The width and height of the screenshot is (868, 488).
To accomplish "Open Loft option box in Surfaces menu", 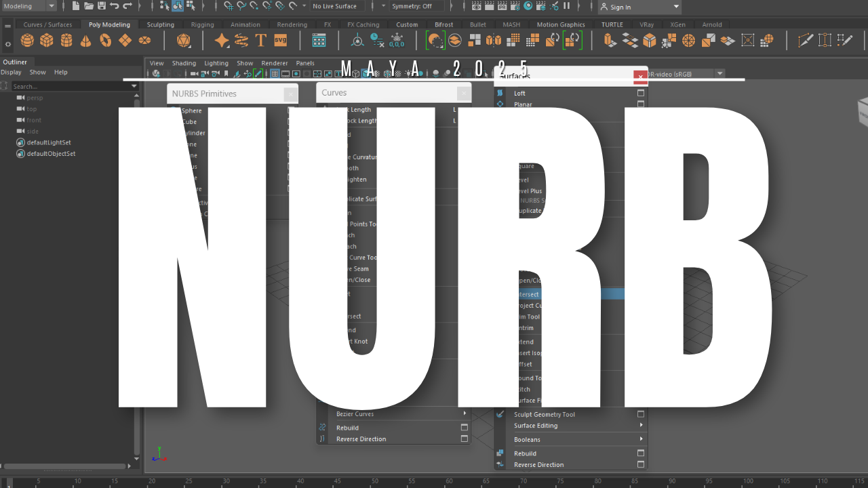I will click(x=641, y=94).
